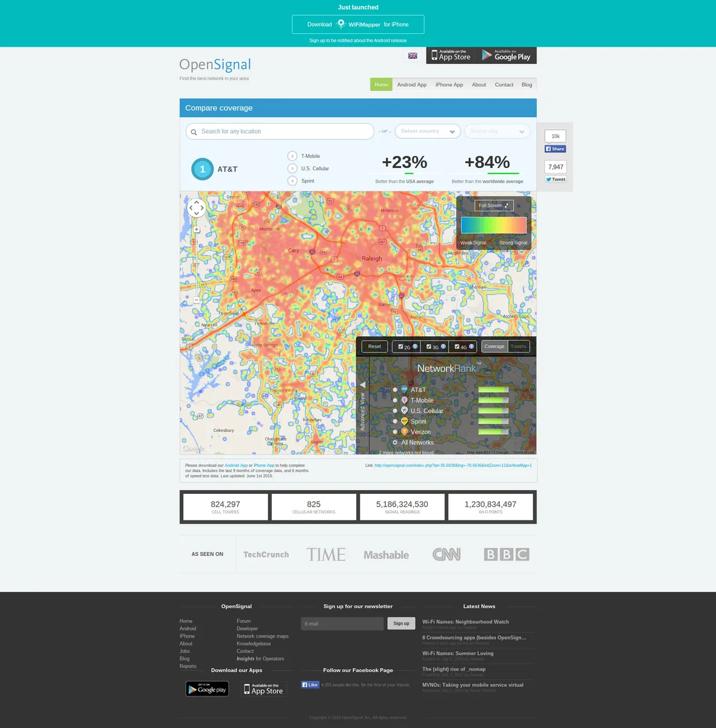Click the UK flag language icon
Viewport: 716px width, 728px height.
click(x=413, y=55)
